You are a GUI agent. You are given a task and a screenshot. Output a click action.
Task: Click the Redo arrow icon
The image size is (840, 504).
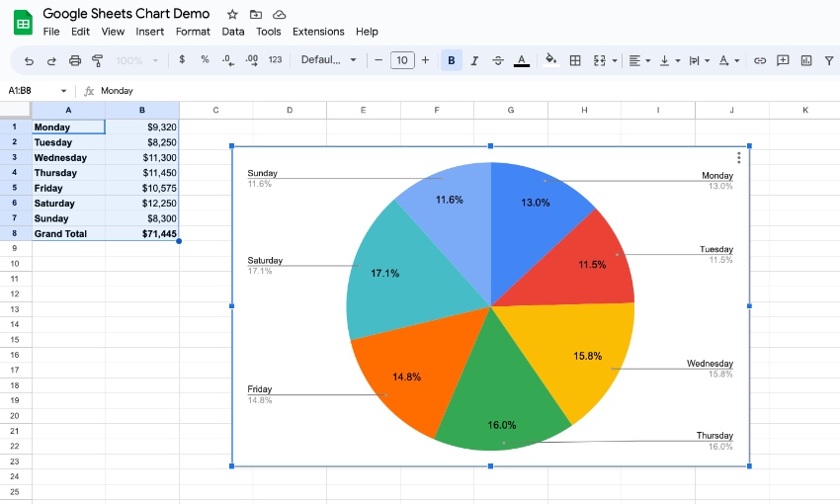click(x=51, y=60)
